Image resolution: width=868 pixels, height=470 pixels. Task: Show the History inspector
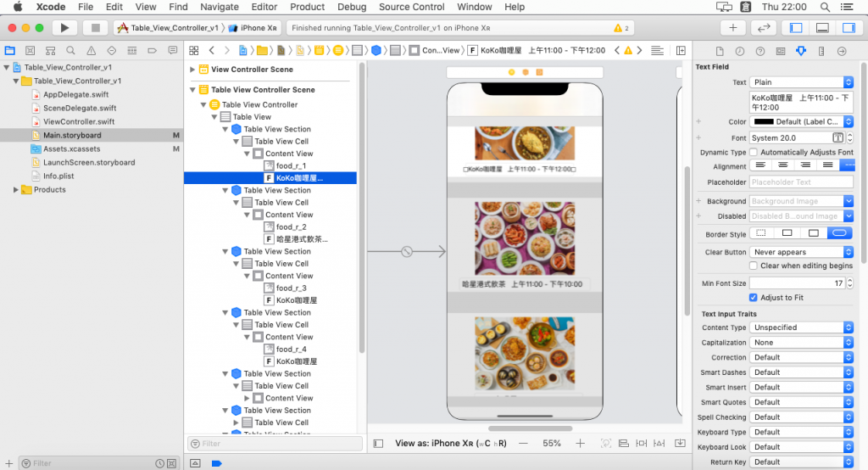point(740,51)
